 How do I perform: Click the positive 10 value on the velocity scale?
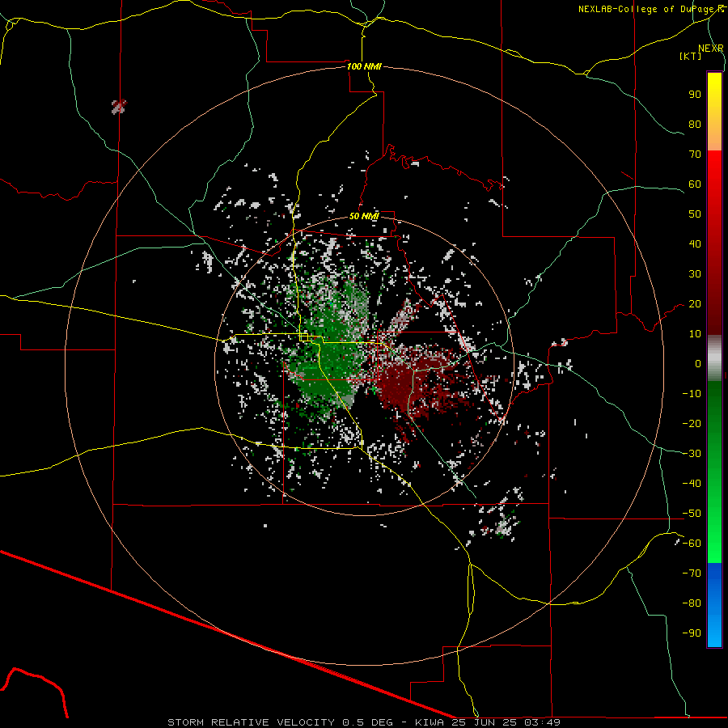tap(695, 334)
